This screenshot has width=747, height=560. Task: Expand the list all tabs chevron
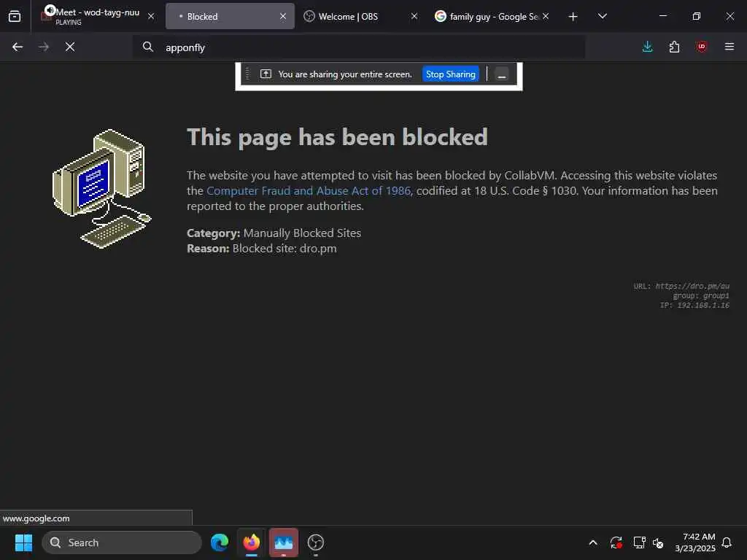[603, 16]
